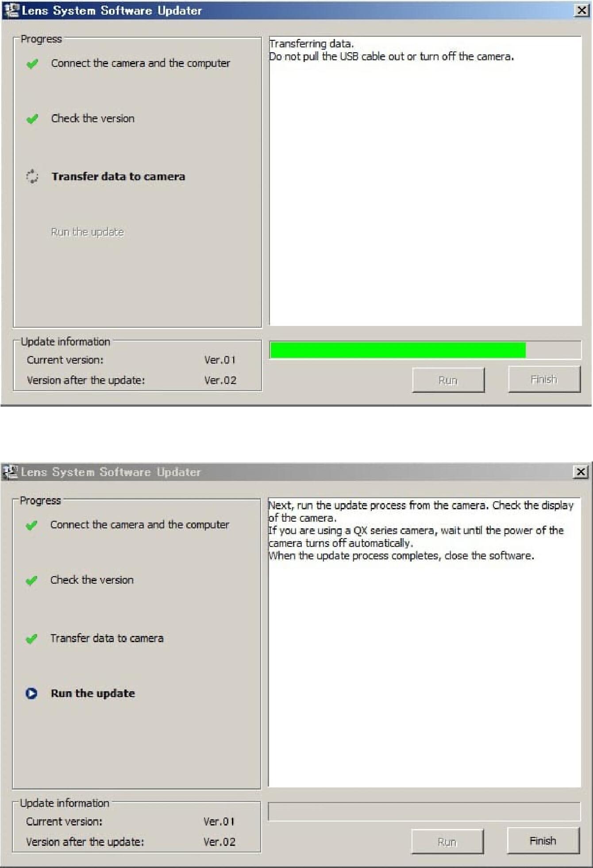Click the greyed-out Run button in upper window
The width and height of the screenshot is (593, 868).
coord(448,380)
